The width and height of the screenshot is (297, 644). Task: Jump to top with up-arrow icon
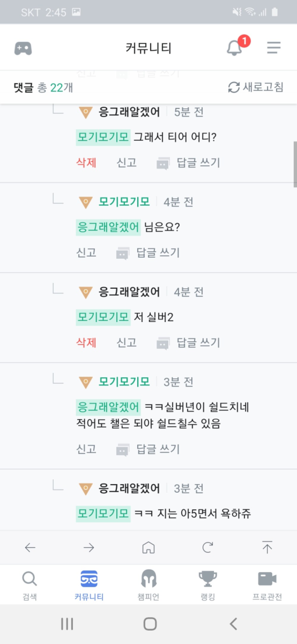[x=267, y=547]
